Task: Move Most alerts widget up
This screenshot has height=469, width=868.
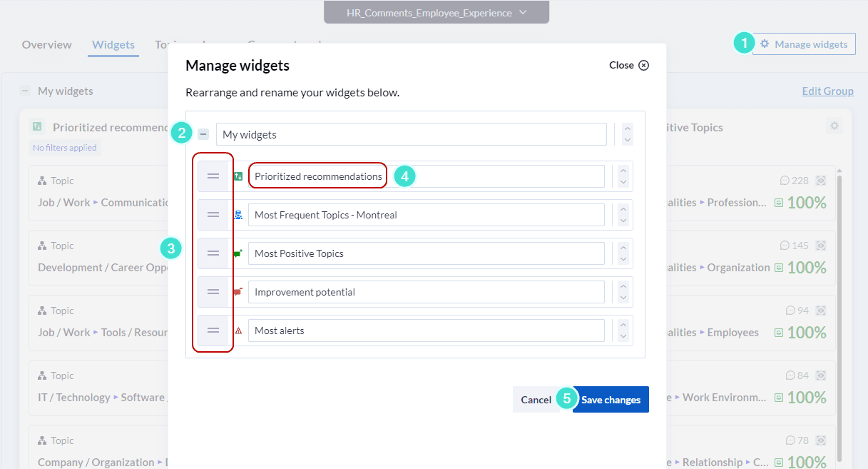Action: pyautogui.click(x=623, y=325)
